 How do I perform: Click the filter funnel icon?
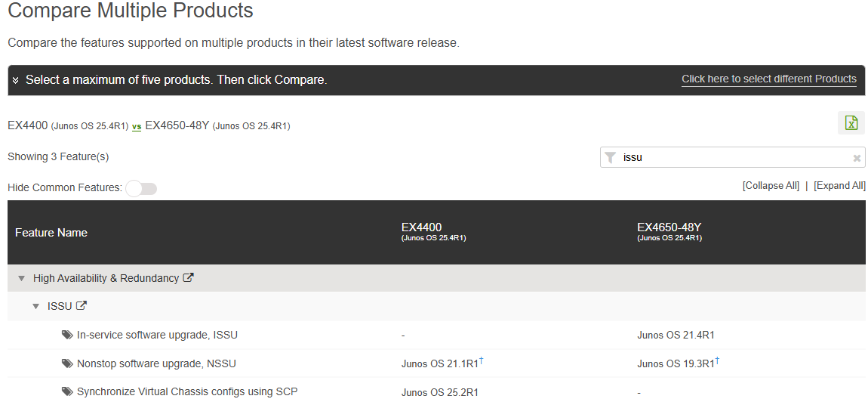611,157
